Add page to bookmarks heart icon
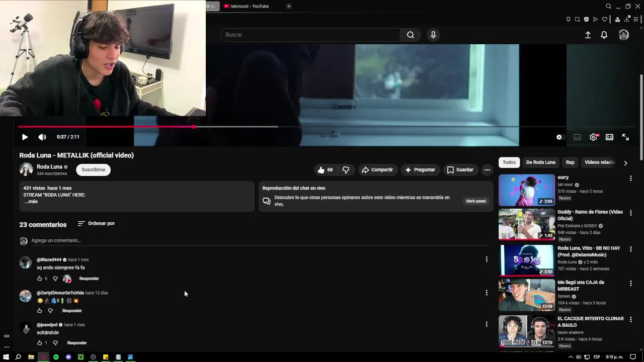The height and width of the screenshot is (362, 644). [604, 20]
